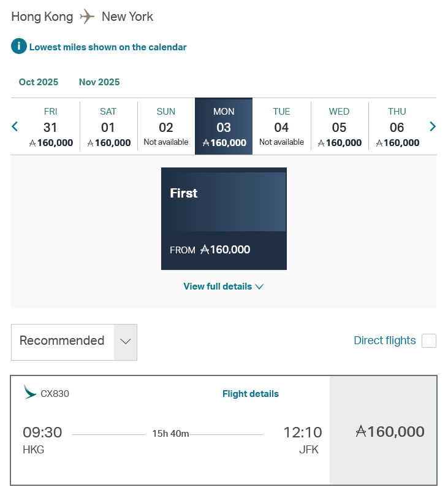Open the Recommended sort dropdown
This screenshot has width=448, height=492.
pyautogui.click(x=125, y=342)
